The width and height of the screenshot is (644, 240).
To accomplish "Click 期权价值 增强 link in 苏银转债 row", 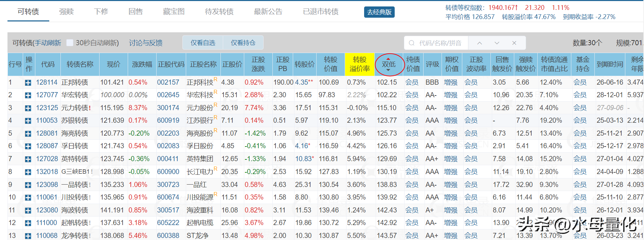I will (x=451, y=121).
